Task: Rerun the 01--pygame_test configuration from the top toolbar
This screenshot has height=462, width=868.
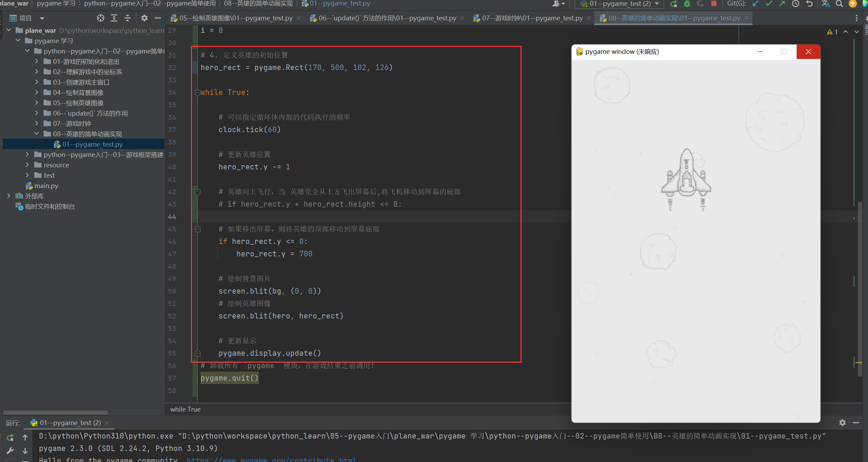Action: tap(674, 4)
